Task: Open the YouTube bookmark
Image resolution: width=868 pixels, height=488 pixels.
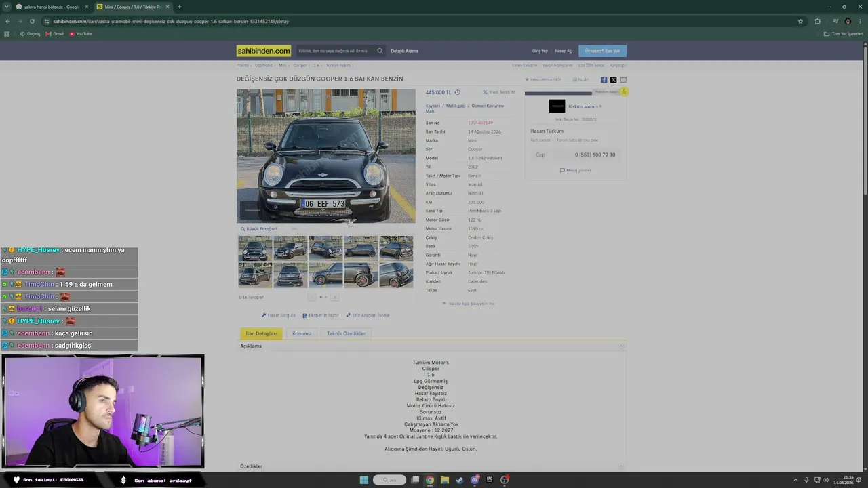Action: 81,34
